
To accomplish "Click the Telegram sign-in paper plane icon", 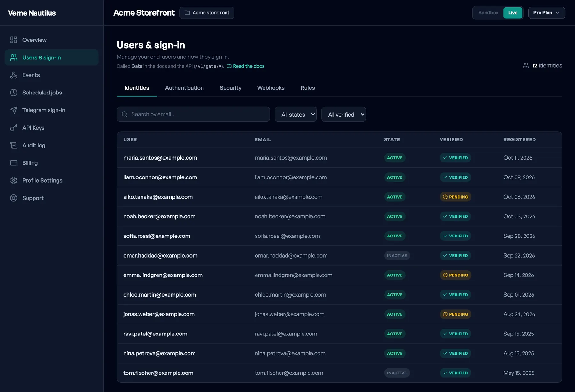I will coord(13,110).
